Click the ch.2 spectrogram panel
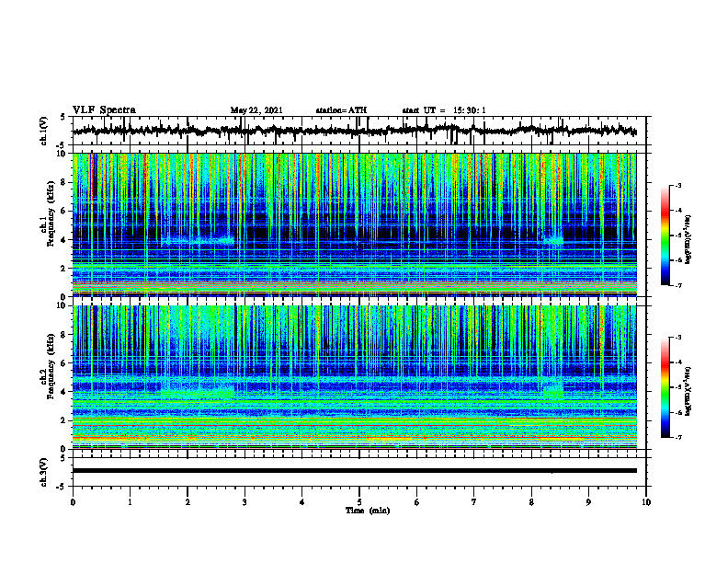The width and height of the screenshot is (728, 563). pos(355,377)
